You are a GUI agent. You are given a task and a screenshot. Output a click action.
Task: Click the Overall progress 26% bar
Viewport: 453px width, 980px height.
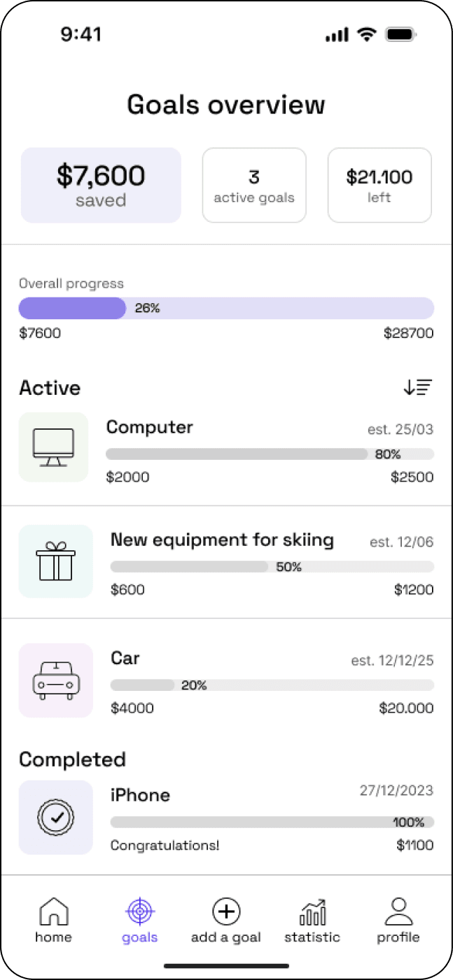[226, 308]
